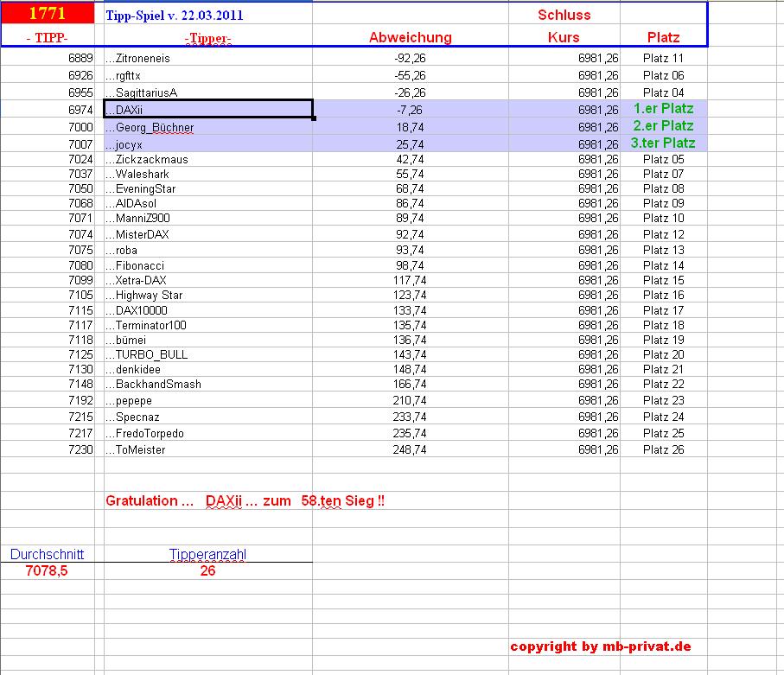Click the copyright by mb-privat.de text
This screenshot has height=675, width=784.
(x=601, y=646)
